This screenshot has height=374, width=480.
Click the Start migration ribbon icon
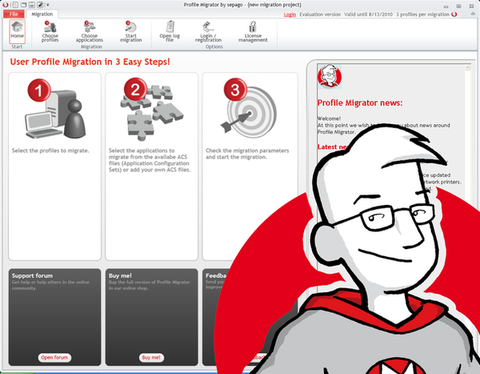click(131, 31)
